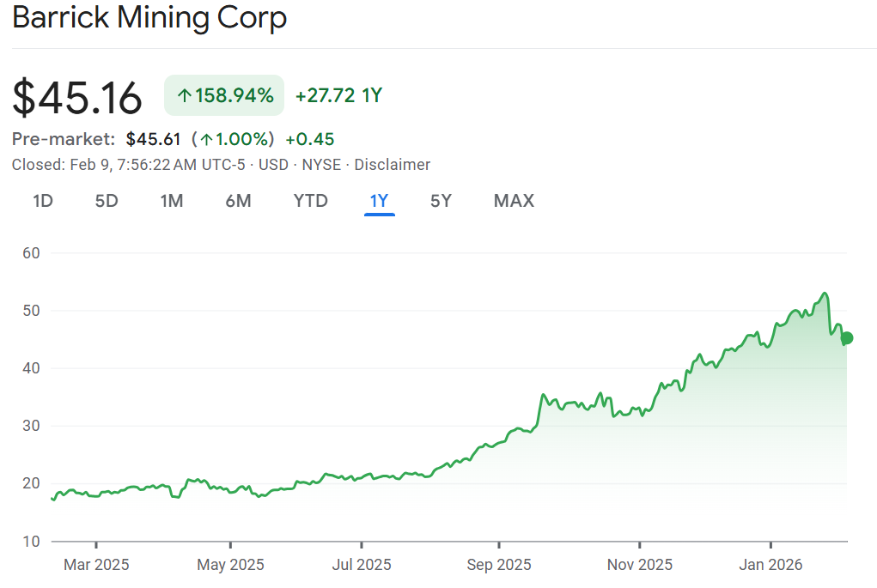Click the $45.16 current price
Viewport: 877px width, 588px height.
point(77,97)
